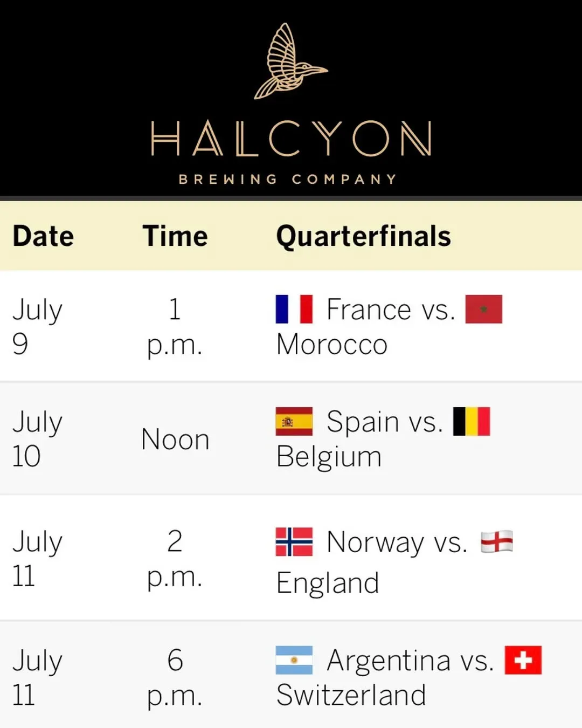Click the Switzerland flag icon
The width and height of the screenshot is (582, 728).
(523, 660)
